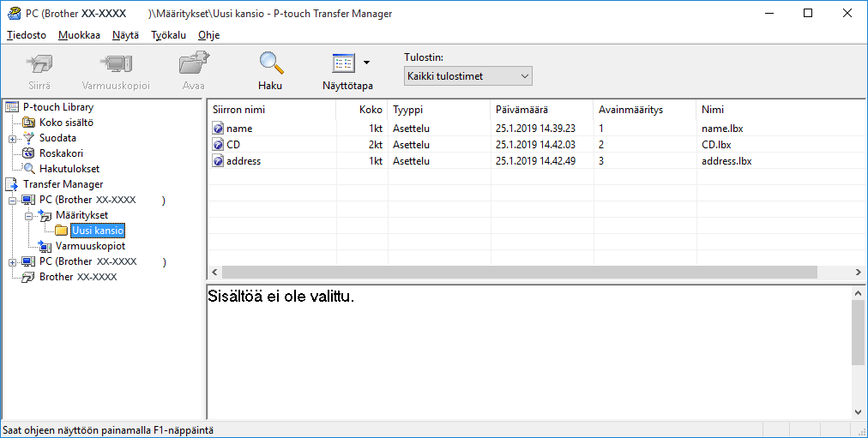Sort by Tyyppi column header
Viewport: 868px width, 438px height.
(x=439, y=110)
